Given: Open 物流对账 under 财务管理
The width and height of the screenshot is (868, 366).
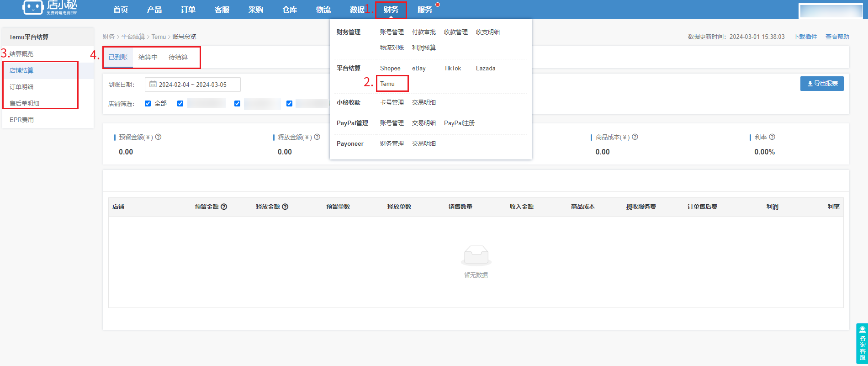Looking at the screenshot, I should [x=392, y=48].
